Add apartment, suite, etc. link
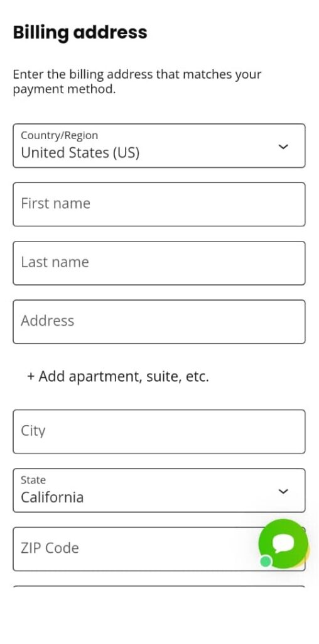The image size is (319, 644). (118, 376)
